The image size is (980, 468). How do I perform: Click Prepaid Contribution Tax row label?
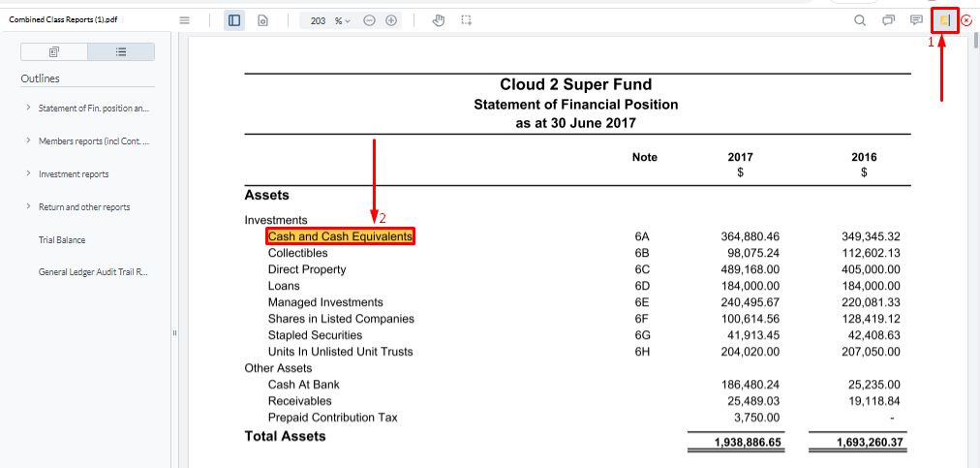coord(332,417)
